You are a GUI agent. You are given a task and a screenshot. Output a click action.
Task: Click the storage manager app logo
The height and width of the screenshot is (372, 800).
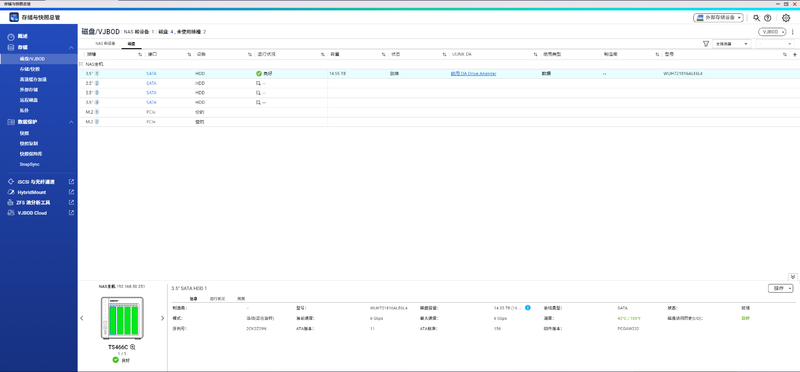tap(14, 17)
